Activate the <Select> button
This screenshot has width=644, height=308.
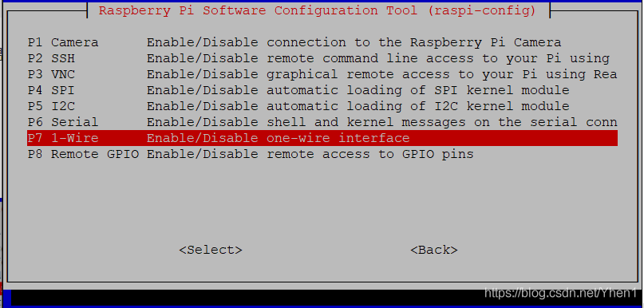coord(211,250)
